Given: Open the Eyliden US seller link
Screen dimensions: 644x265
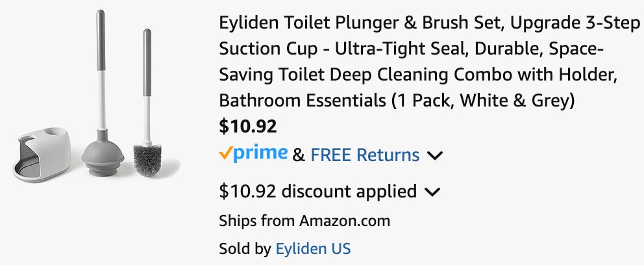Looking at the screenshot, I should click(313, 248).
